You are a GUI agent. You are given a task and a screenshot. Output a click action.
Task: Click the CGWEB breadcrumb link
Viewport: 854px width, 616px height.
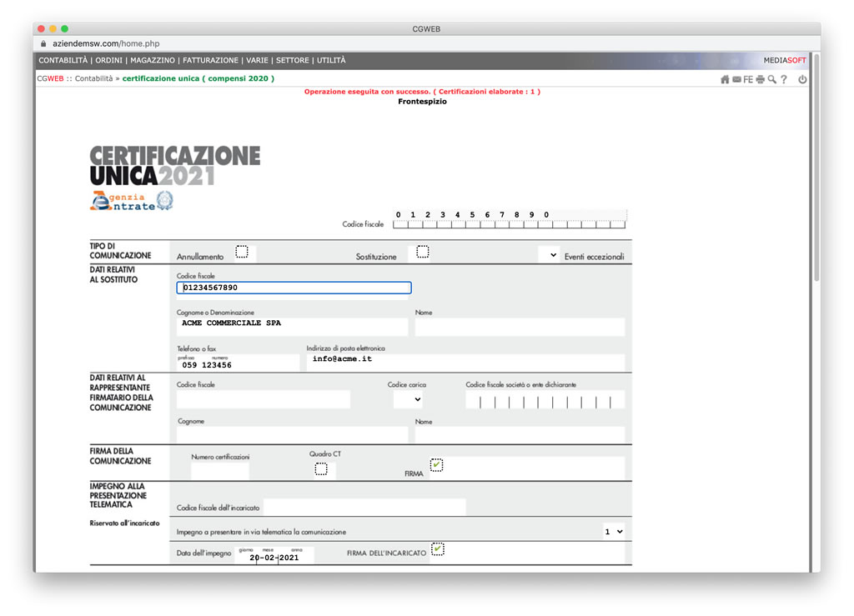(50, 78)
